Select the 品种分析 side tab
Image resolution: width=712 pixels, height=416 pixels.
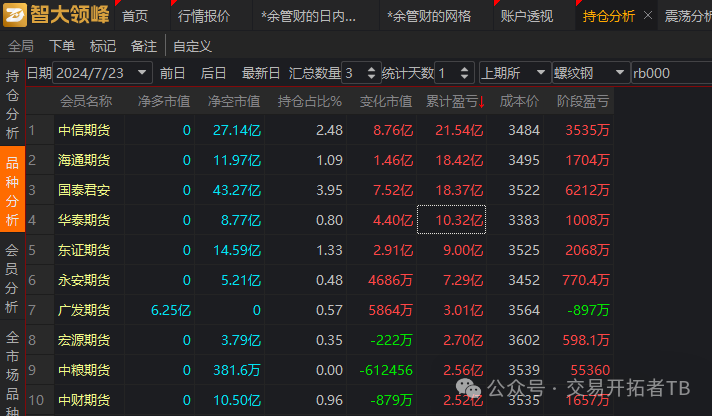click(x=12, y=191)
